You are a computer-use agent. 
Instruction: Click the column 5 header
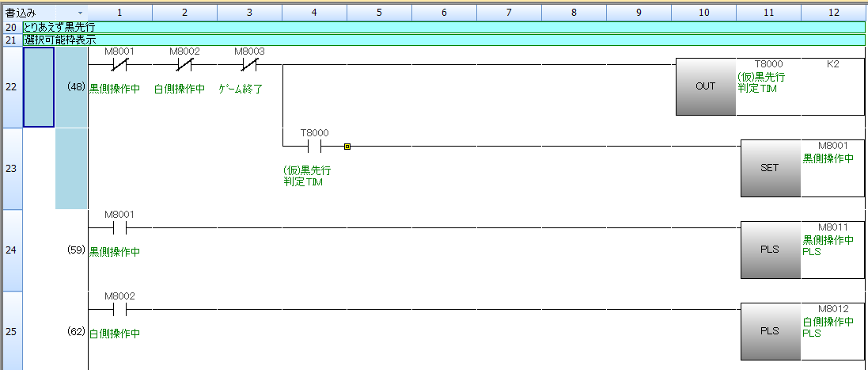click(x=379, y=13)
